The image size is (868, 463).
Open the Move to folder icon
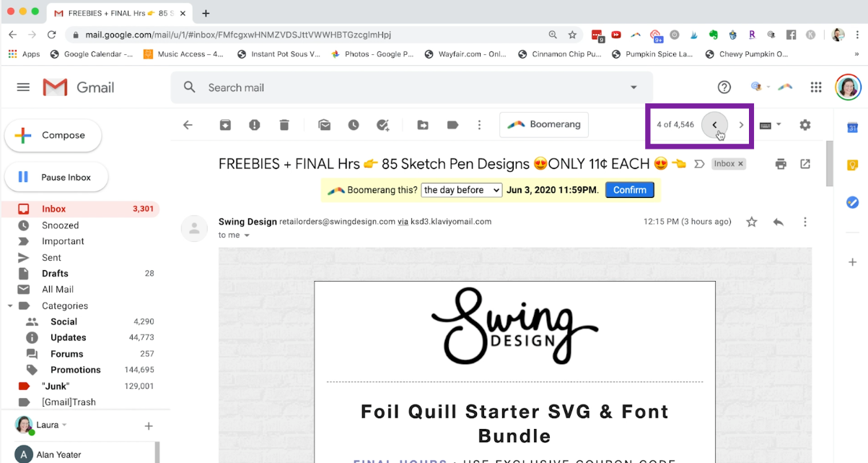423,125
